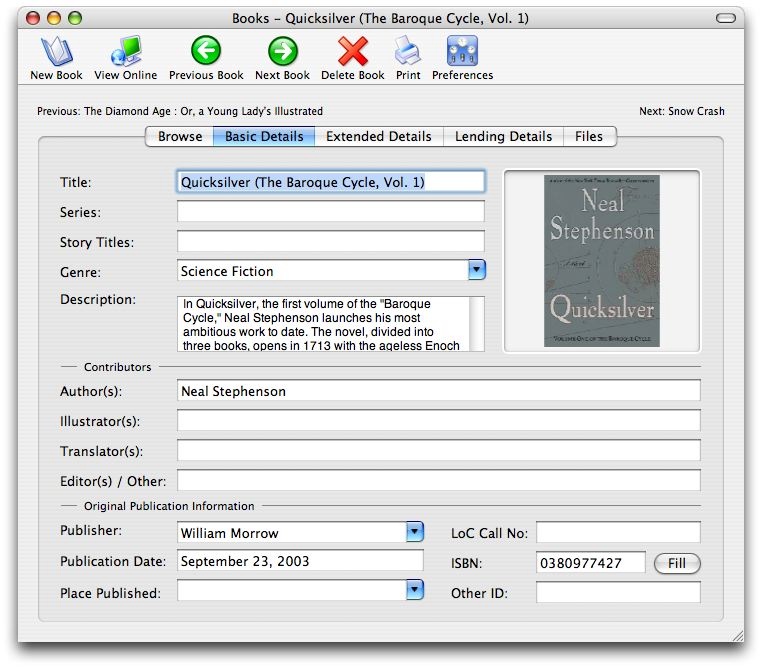Focus the Editor(s) / Other field
The image size is (760, 667).
click(x=439, y=480)
